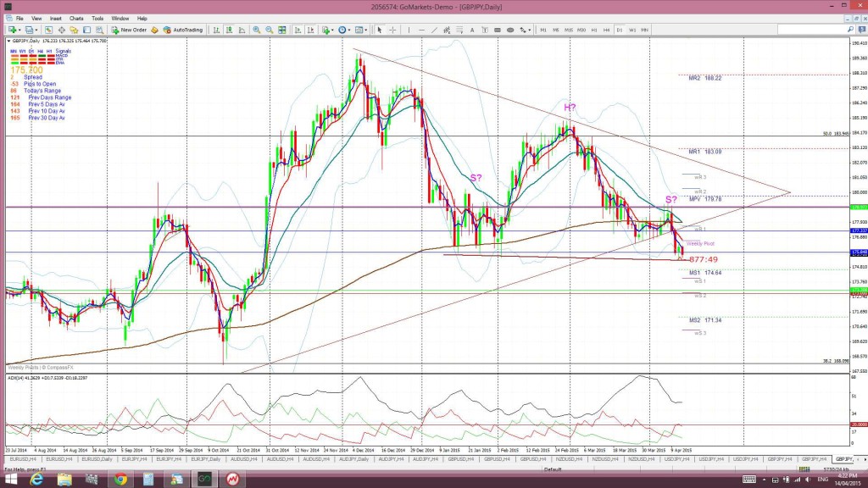
Task: Open the File menu
Action: tap(19, 19)
